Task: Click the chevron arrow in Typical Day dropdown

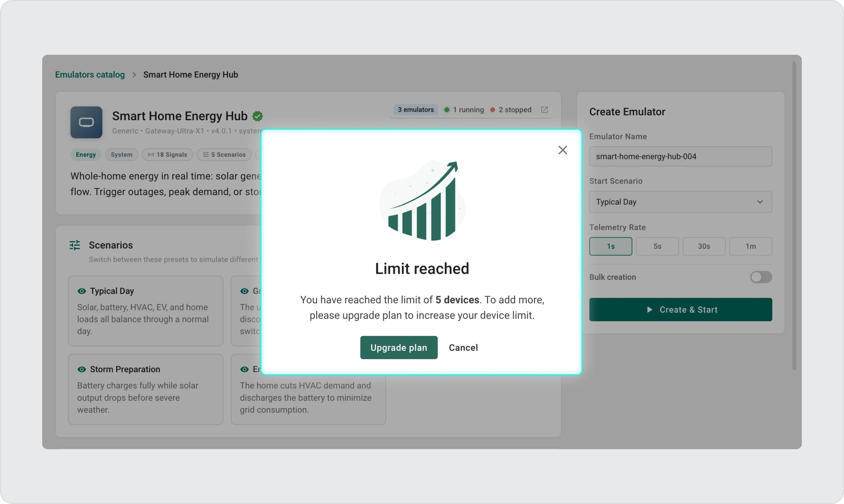Action: point(760,202)
